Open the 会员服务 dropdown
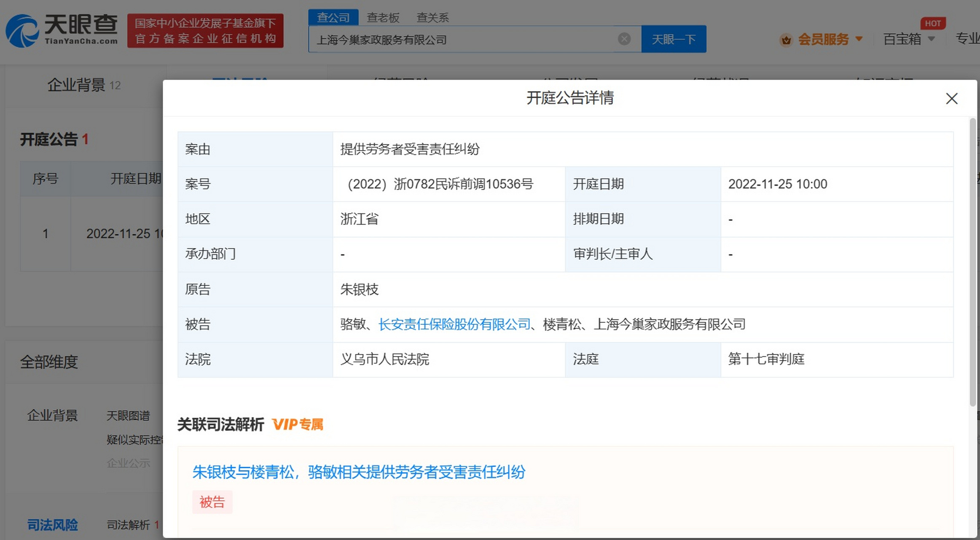This screenshot has width=980, height=540. [x=830, y=39]
